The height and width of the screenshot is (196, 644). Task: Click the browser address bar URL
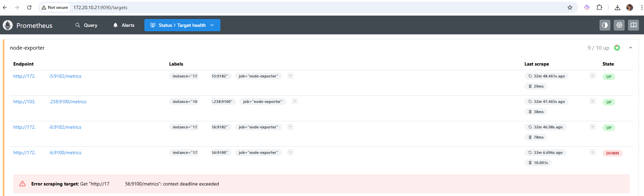[x=101, y=7]
